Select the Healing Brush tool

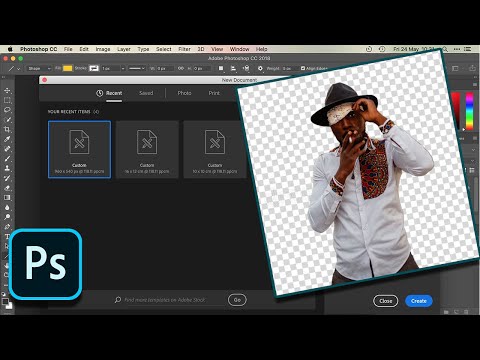7,149
